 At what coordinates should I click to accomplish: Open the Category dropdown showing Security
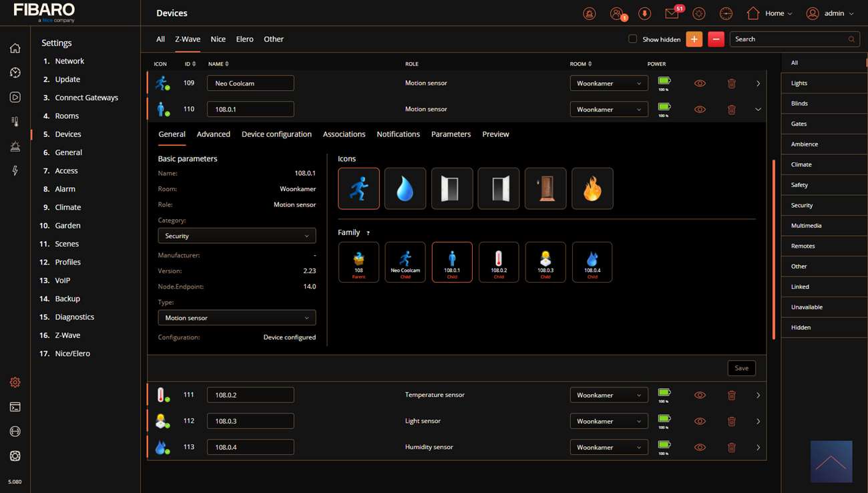[236, 236]
